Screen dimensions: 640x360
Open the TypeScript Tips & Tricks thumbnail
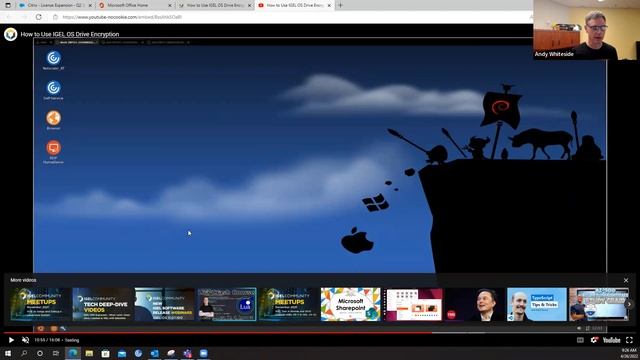tap(537, 304)
